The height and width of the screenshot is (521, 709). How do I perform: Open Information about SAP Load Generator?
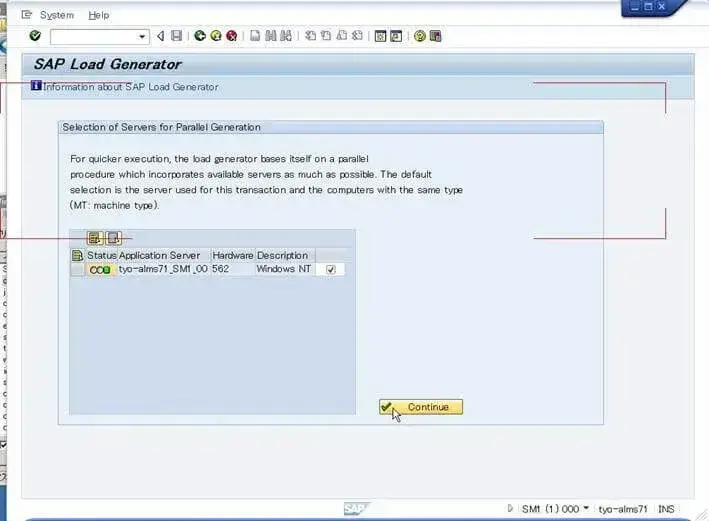coord(125,86)
